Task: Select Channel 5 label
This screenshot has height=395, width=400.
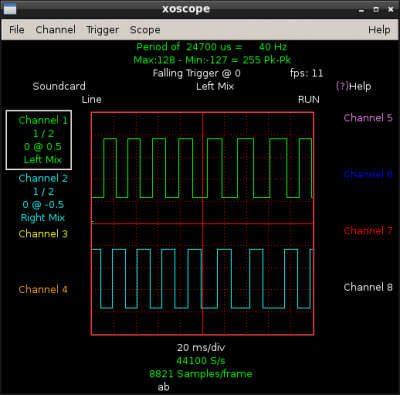Action: 368,118
